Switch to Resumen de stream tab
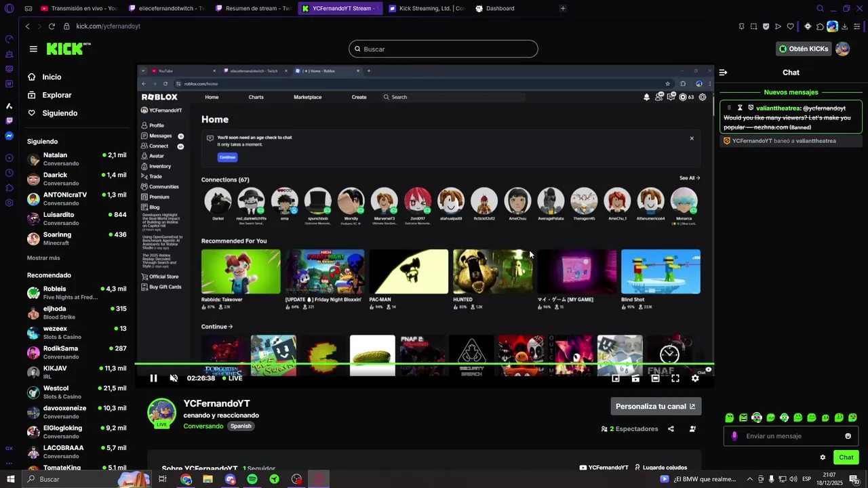This screenshot has height=488, width=868. (x=253, y=9)
